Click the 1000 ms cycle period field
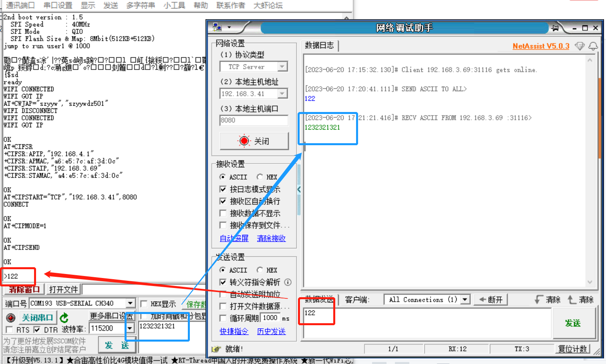This screenshot has height=364, width=606. tap(270, 318)
